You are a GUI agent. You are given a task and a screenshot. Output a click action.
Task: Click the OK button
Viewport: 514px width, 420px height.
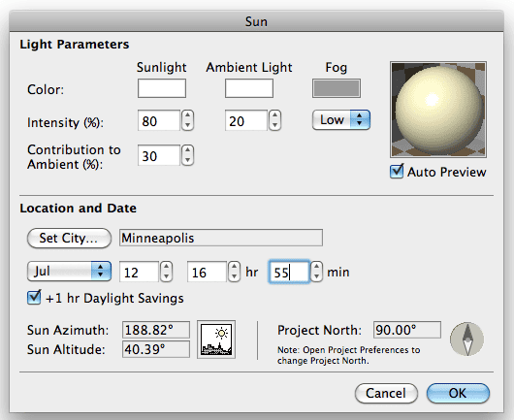458,393
